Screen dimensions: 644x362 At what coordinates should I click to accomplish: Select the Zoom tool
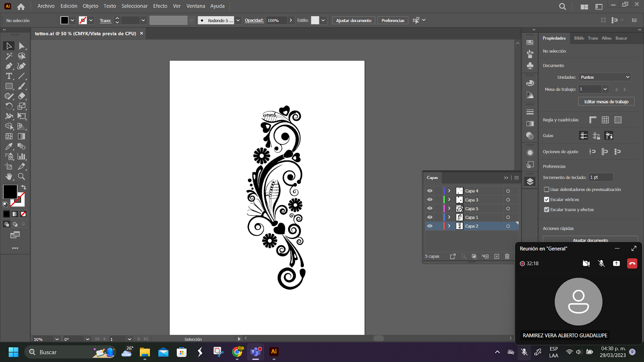[22, 177]
